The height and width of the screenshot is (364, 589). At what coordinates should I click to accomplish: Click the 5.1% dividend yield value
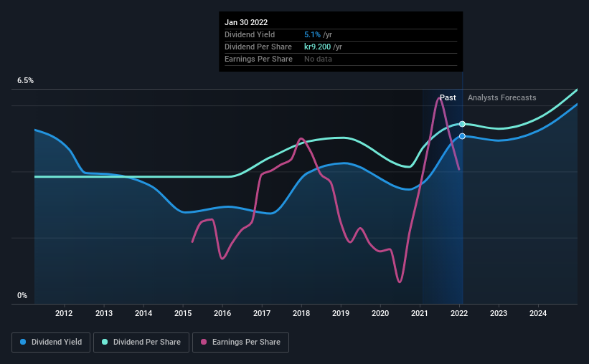tap(312, 34)
